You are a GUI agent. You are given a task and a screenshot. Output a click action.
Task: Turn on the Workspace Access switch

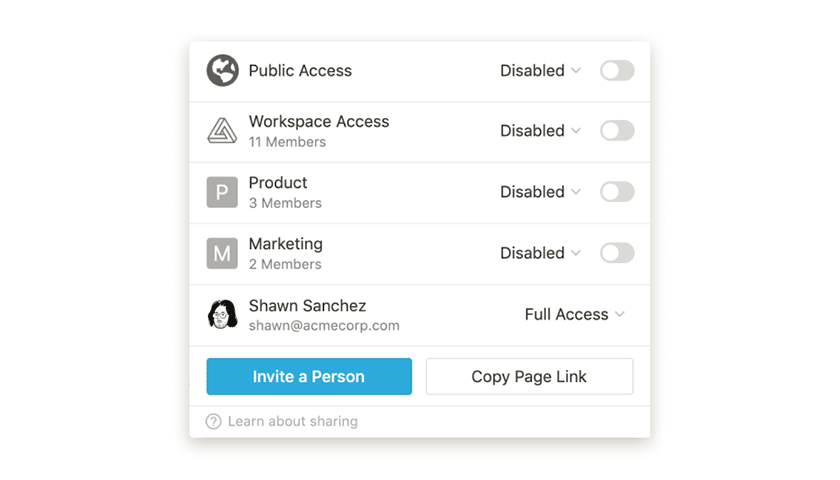point(617,131)
